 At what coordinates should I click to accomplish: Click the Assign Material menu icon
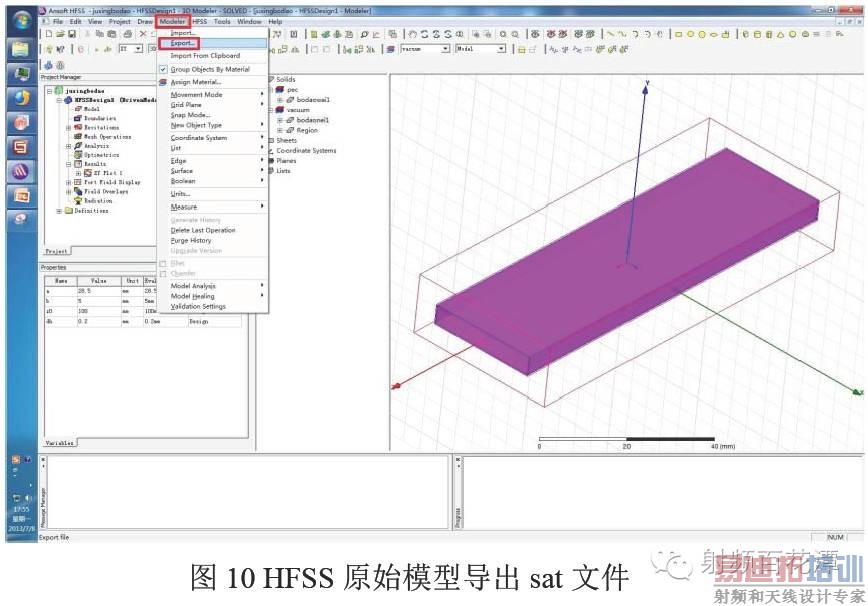[x=163, y=82]
